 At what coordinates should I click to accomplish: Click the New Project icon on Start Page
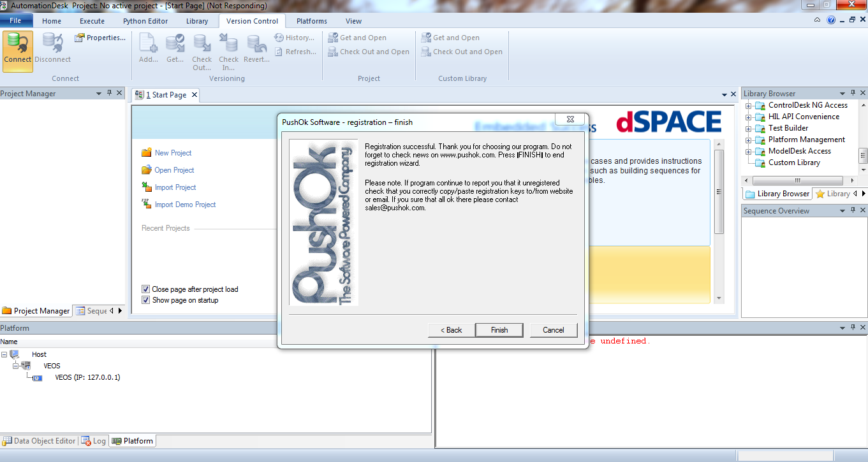click(146, 153)
